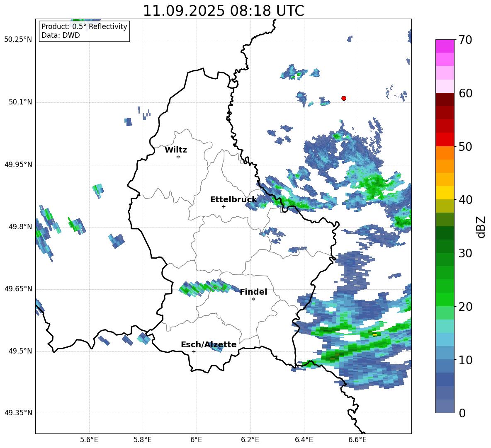Click the orange band just below 50 dBZ
This screenshot has height=448, width=491.
pos(445,153)
